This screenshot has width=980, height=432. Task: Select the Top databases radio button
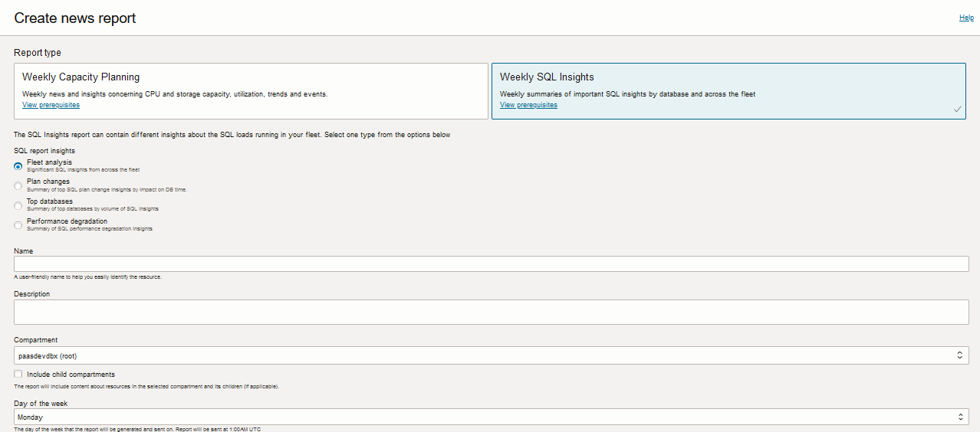(x=18, y=205)
